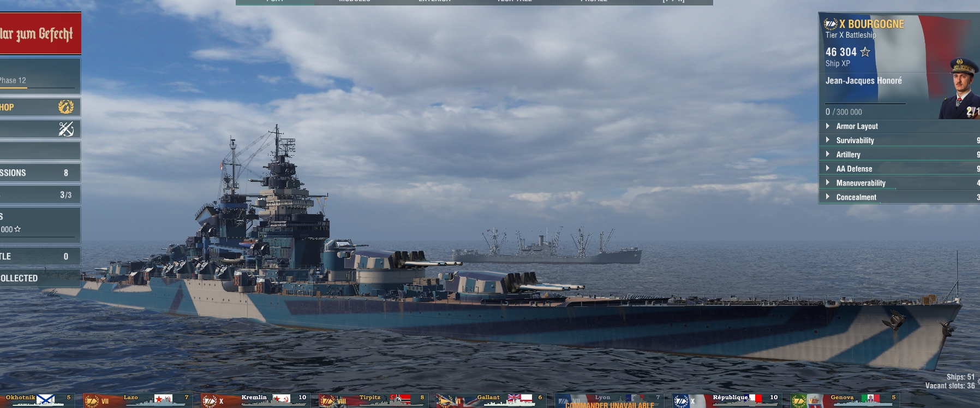980x408 pixels.
Task: Click the ship class icon on Kremlin card
Action: click(210, 401)
